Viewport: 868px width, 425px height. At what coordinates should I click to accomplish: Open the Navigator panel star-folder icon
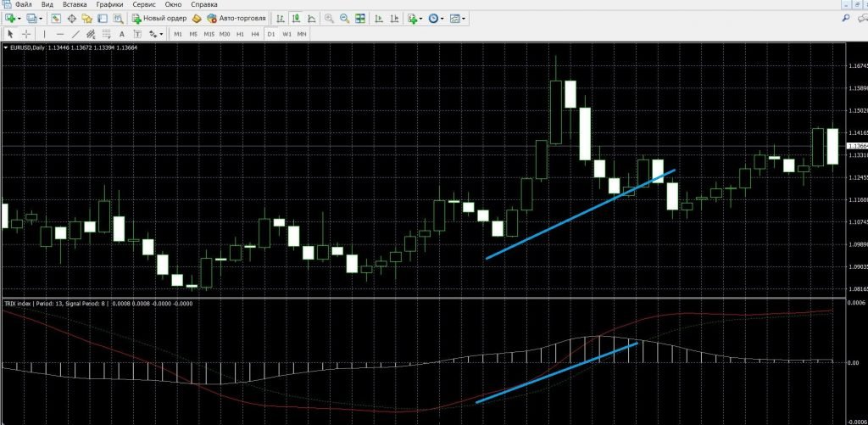[87, 18]
